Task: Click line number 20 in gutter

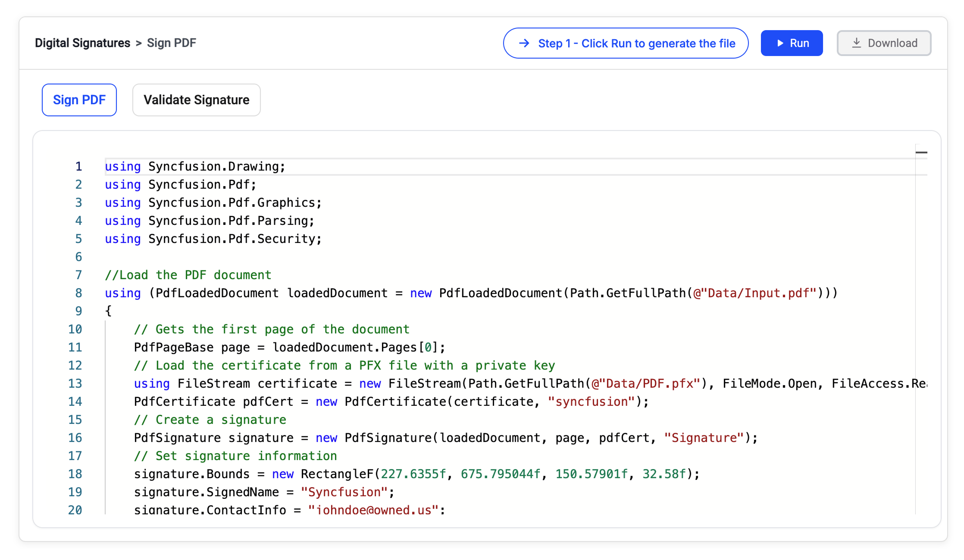Action: 75,510
